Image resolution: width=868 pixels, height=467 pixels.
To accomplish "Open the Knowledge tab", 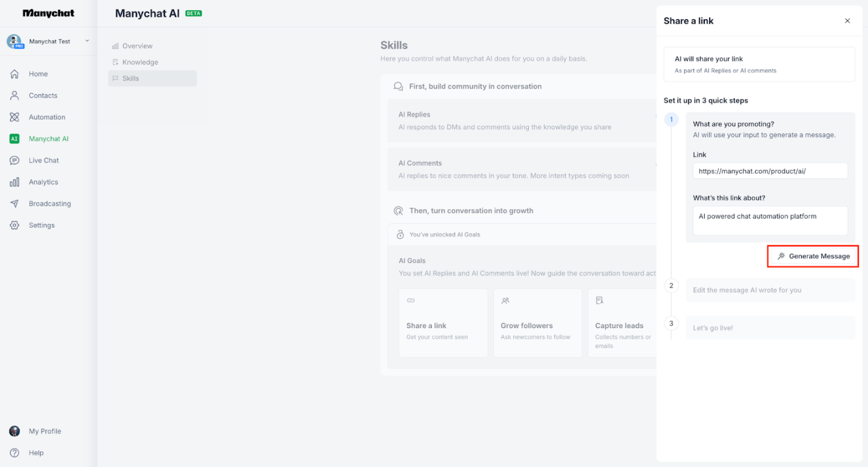I will (x=141, y=62).
